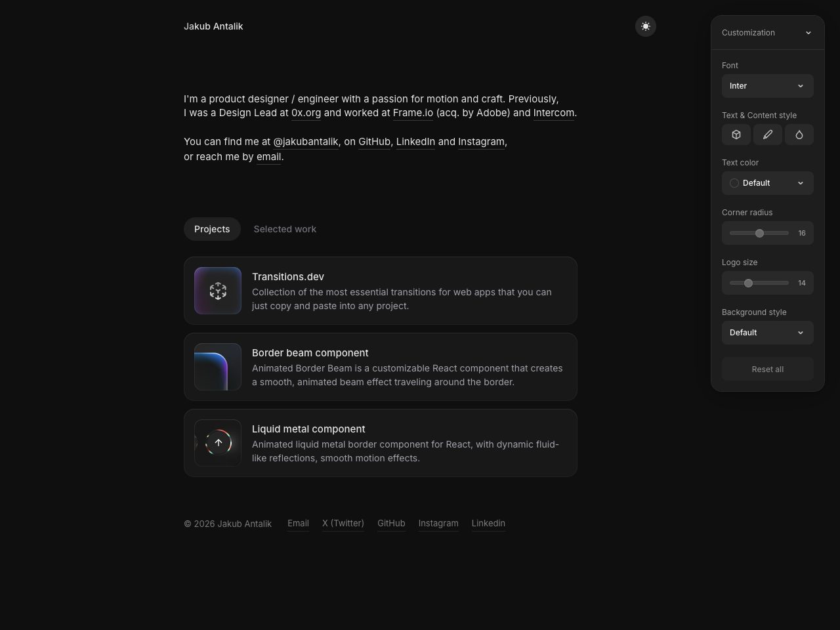Screen dimensions: 840x630
Task: Click the footer Linkedin link
Action: tap(488, 523)
